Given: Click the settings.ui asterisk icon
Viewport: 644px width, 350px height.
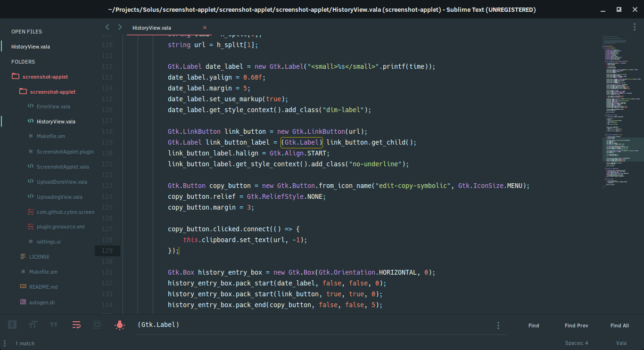Looking at the screenshot, I should pyautogui.click(x=31, y=242).
